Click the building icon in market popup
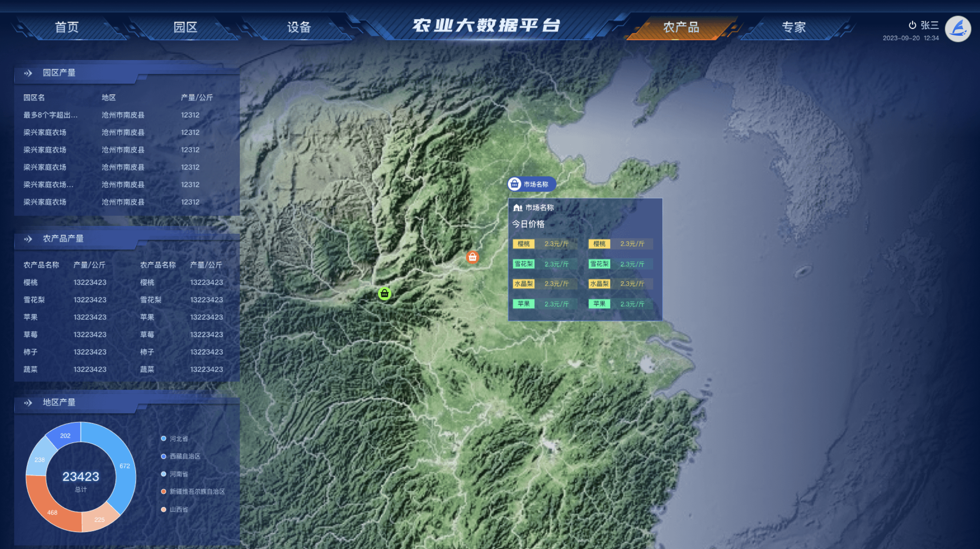Screen dimensions: 980x549 click(517, 208)
